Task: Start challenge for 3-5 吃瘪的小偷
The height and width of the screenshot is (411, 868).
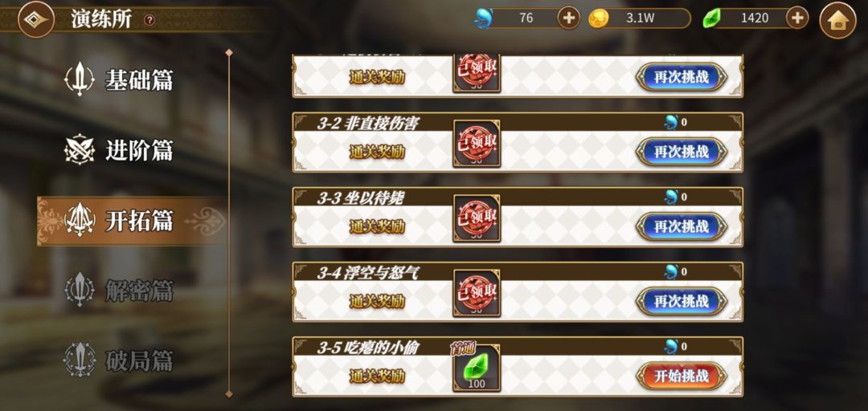Action: pyautogui.click(x=682, y=376)
